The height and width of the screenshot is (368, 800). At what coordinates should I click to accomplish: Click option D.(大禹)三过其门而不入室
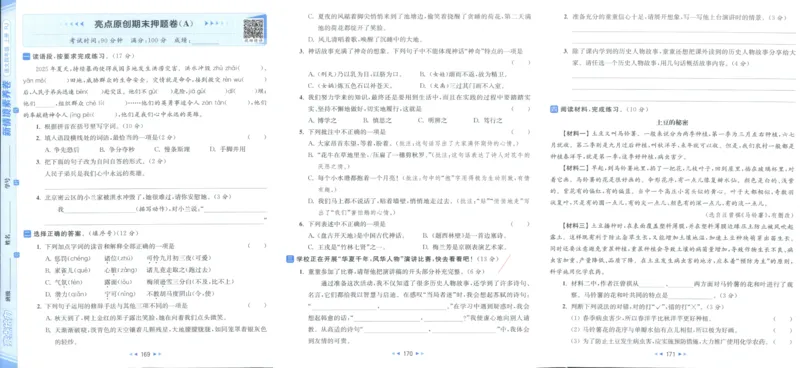[x=462, y=86]
